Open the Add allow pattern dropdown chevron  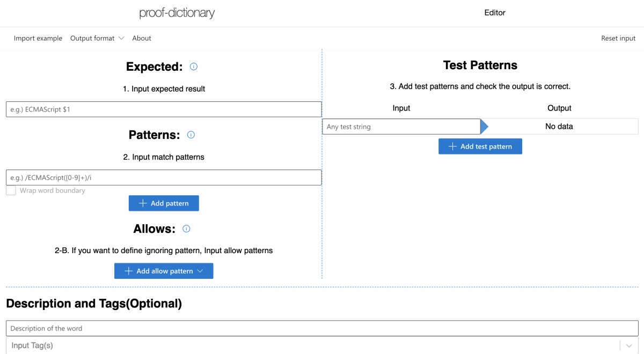200,271
